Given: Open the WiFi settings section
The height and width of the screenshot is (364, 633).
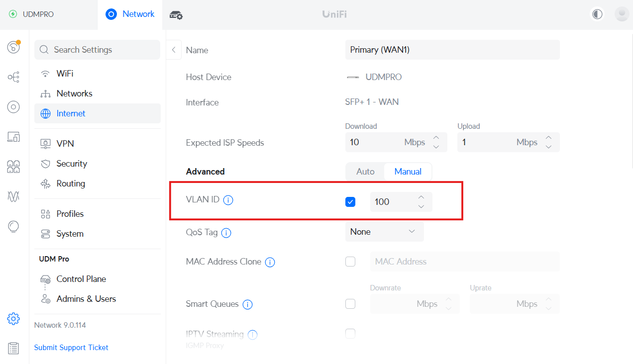Looking at the screenshot, I should tap(65, 74).
